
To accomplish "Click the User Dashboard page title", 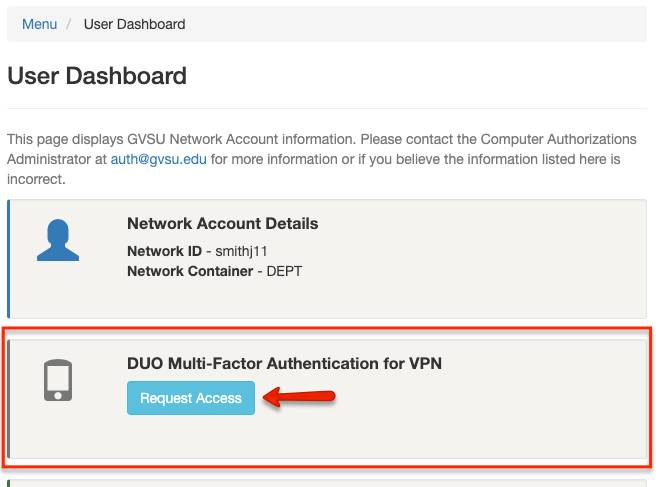I will (x=97, y=75).
